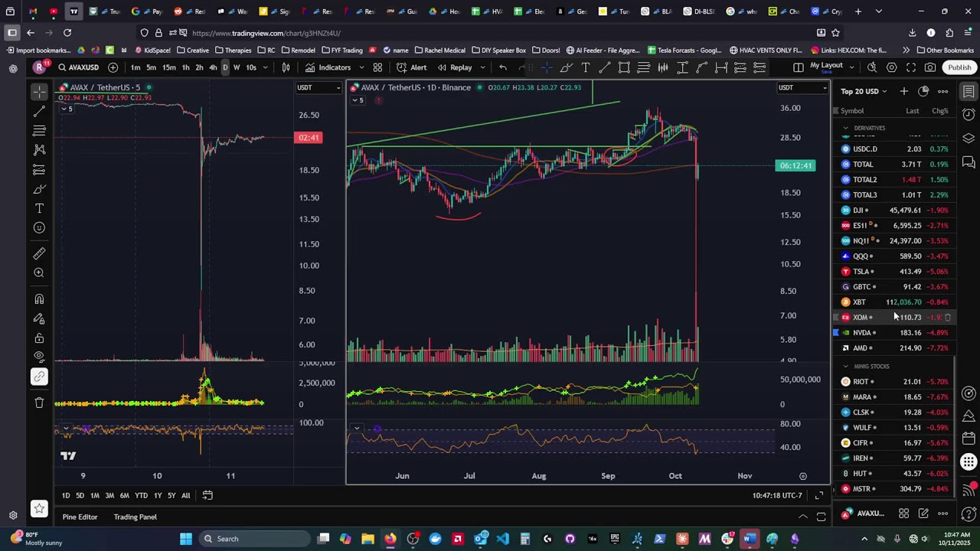Screen dimensions: 980x551
Task: Start bar Replay mode
Action: pos(455,67)
